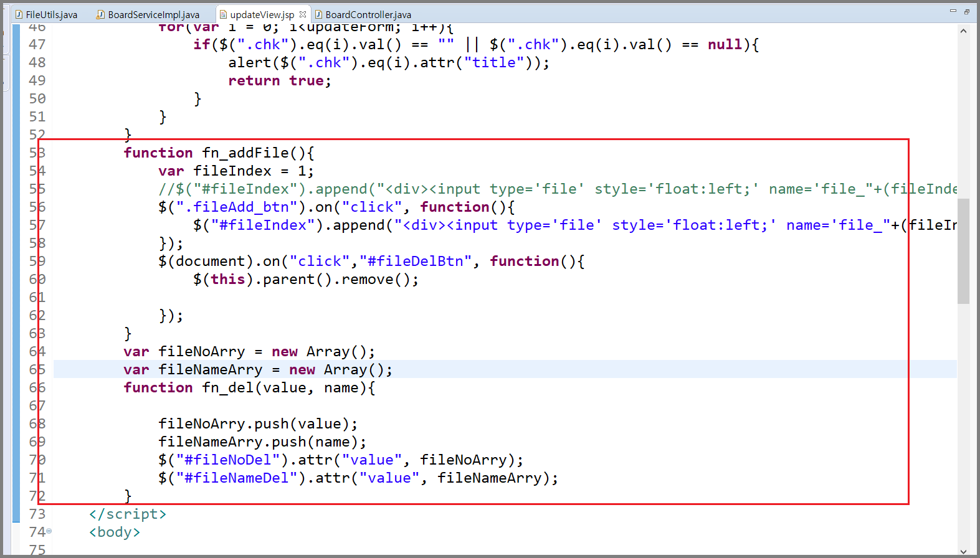The width and height of the screenshot is (980, 558).
Task: Click the BoardController.java file icon
Action: click(x=318, y=15)
